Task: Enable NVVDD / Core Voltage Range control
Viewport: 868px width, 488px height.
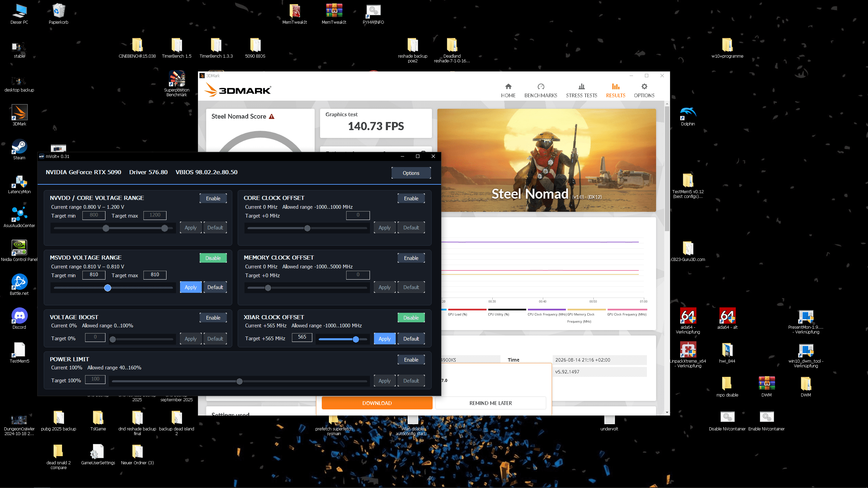Action: pyautogui.click(x=213, y=198)
